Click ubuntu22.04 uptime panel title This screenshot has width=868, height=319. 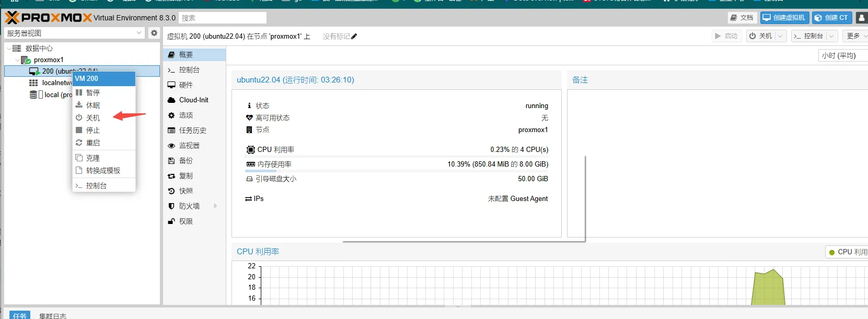pyautogui.click(x=295, y=80)
